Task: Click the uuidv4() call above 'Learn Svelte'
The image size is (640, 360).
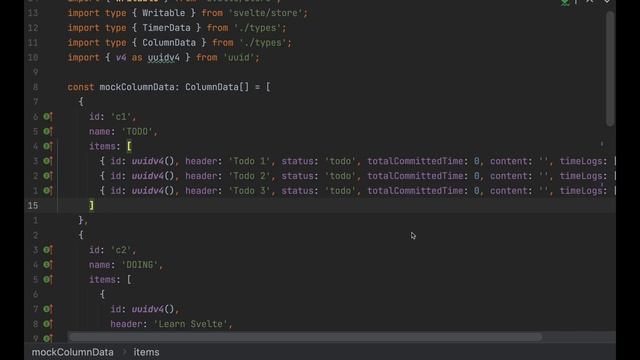Action: 153,309
